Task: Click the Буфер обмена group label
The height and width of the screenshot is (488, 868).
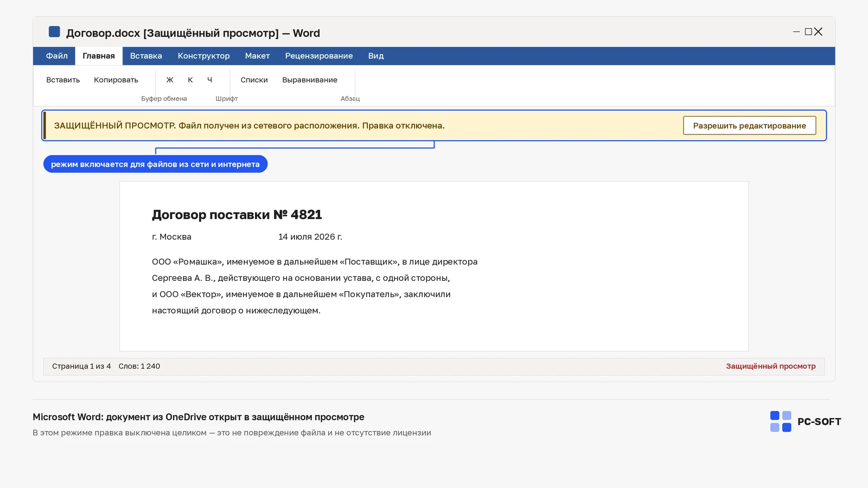Action: [x=164, y=99]
